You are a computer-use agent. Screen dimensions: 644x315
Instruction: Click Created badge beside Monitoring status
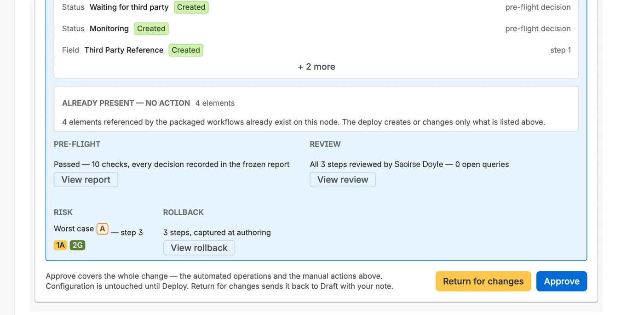(x=151, y=29)
